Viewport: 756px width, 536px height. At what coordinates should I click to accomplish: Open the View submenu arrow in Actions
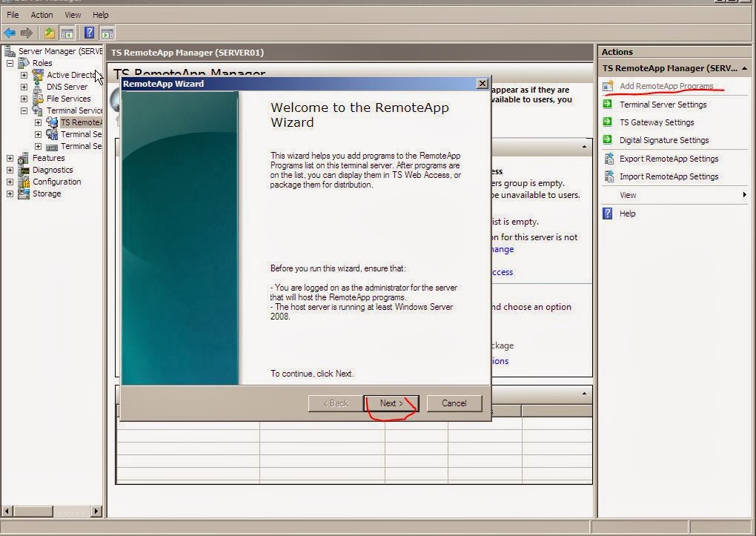[744, 194]
